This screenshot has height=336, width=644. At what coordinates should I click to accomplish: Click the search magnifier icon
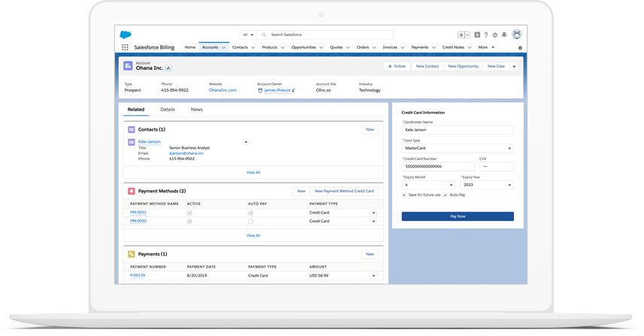tap(264, 35)
